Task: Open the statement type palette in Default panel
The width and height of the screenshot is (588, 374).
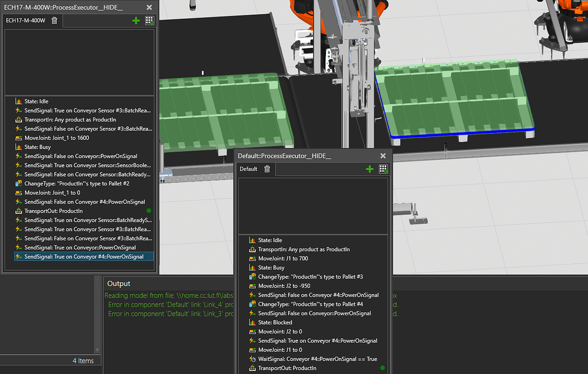Action: click(x=383, y=169)
